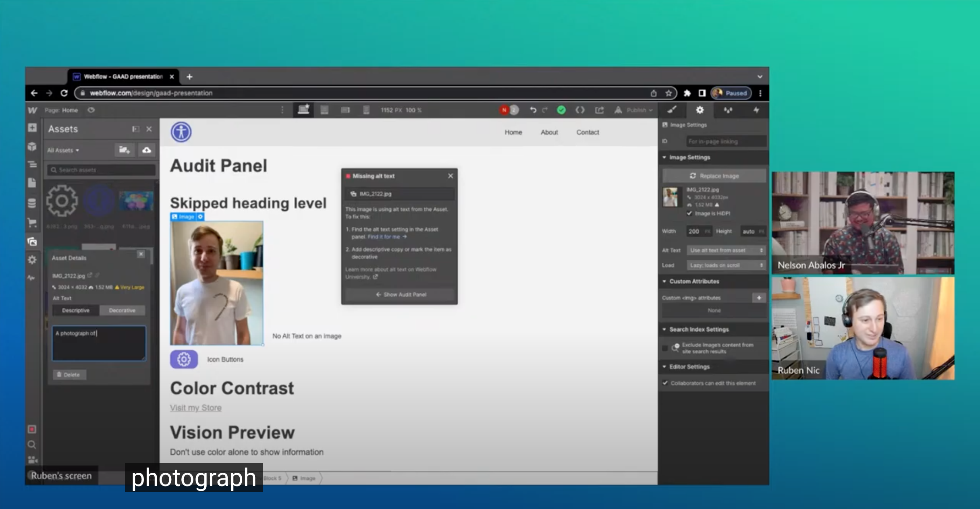Open the Alt Text source dropdown
980x509 pixels.
726,250
